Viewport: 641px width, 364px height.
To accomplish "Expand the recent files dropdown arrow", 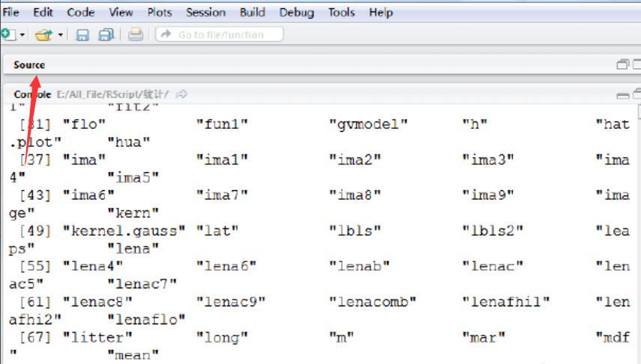I will (61, 35).
